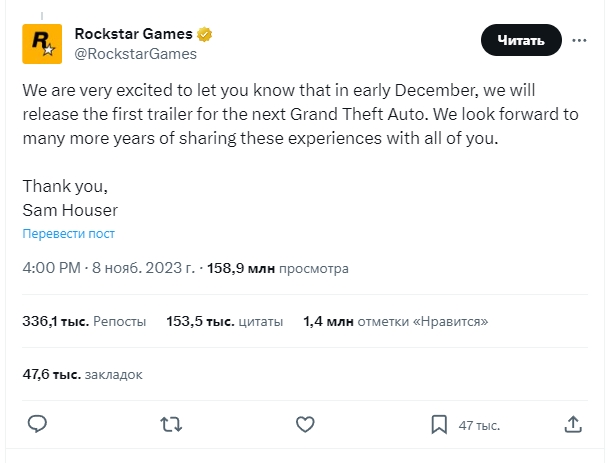Open the three-dot more options menu

tap(579, 40)
